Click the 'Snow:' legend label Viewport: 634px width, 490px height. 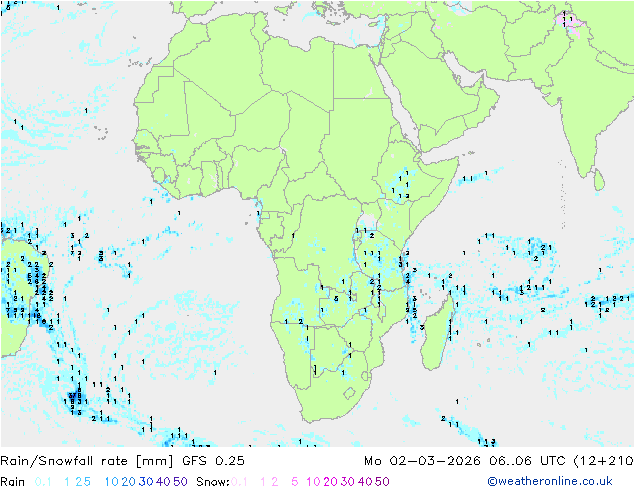coord(213,482)
